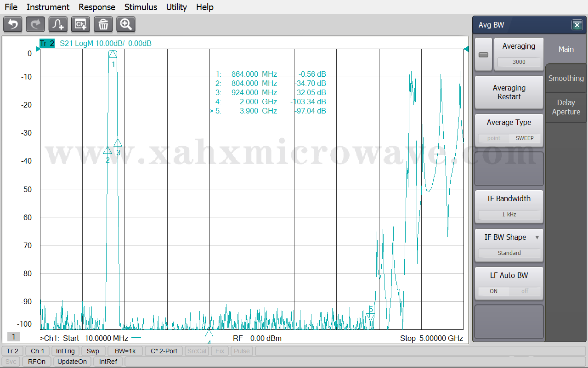The height and width of the screenshot is (368, 588).
Task: Click the Zoom magnifier icon
Action: pyautogui.click(x=126, y=24)
